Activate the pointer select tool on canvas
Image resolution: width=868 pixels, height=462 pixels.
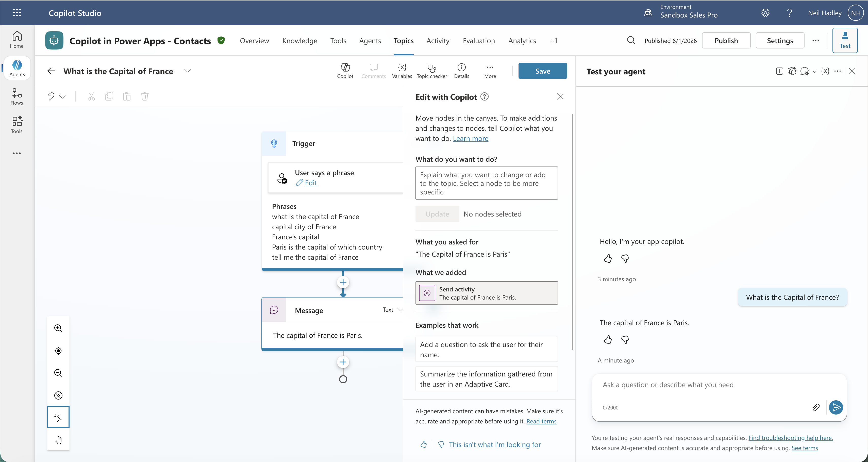tap(58, 417)
